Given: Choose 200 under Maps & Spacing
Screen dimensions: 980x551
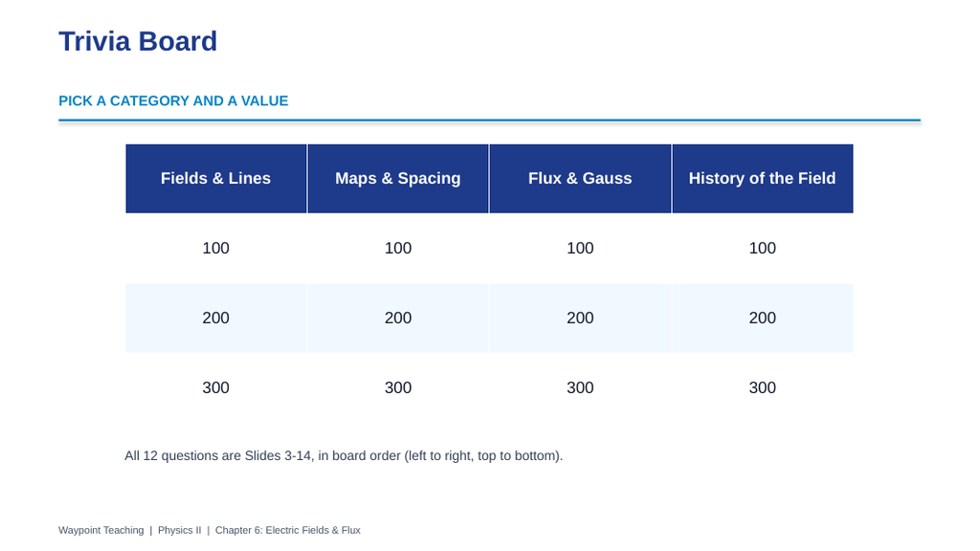Looking at the screenshot, I should (x=398, y=318).
